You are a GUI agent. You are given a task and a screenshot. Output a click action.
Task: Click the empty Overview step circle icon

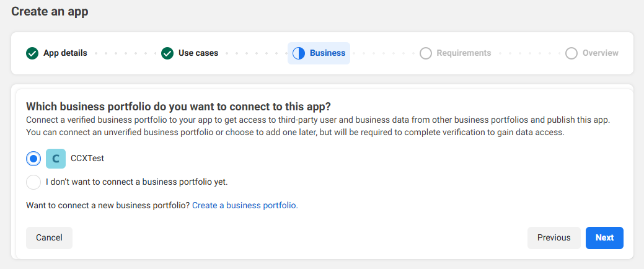(571, 53)
